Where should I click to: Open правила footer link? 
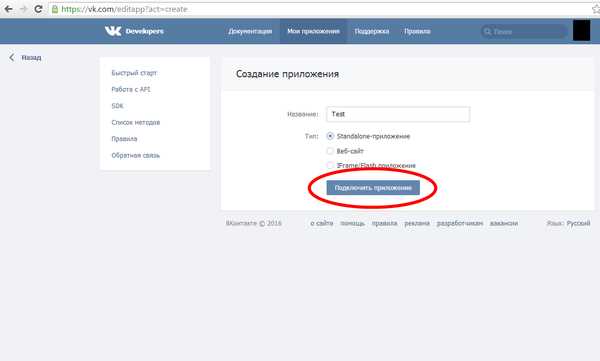pyautogui.click(x=385, y=223)
